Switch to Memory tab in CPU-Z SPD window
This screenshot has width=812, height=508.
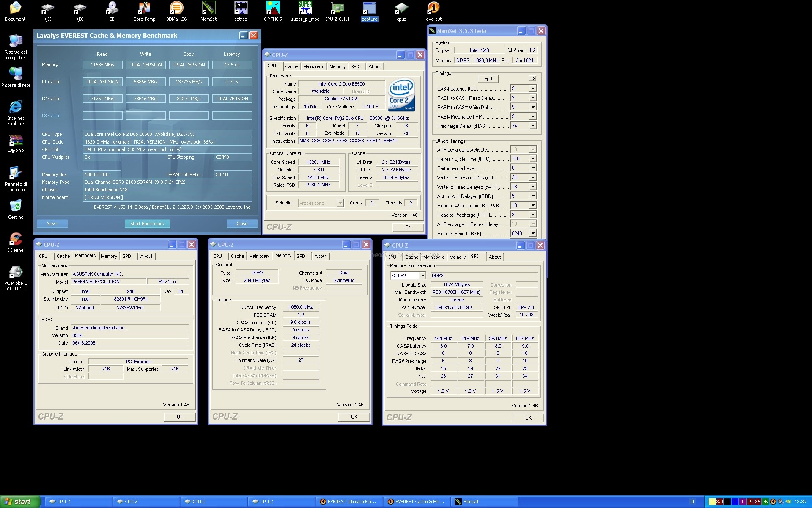(x=458, y=257)
